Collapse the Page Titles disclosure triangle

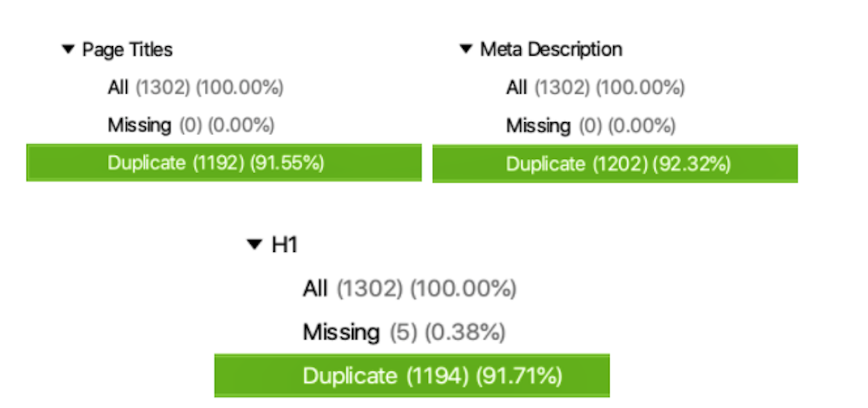tap(67, 50)
